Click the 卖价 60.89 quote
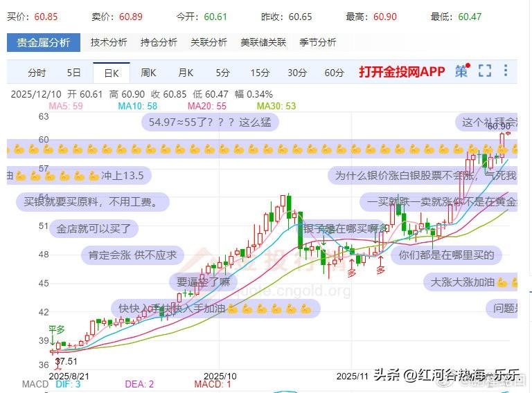The image size is (532, 393). coord(117,17)
